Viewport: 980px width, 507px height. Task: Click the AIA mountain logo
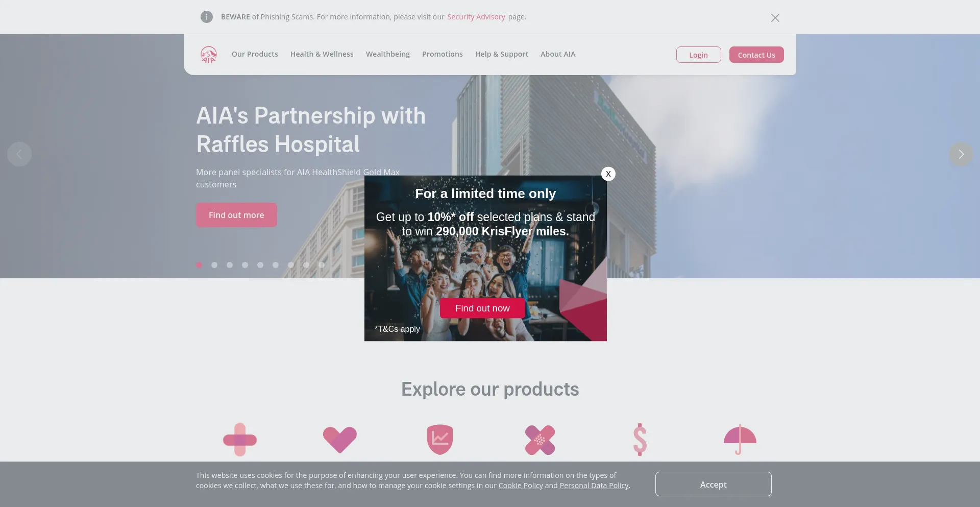[209, 55]
